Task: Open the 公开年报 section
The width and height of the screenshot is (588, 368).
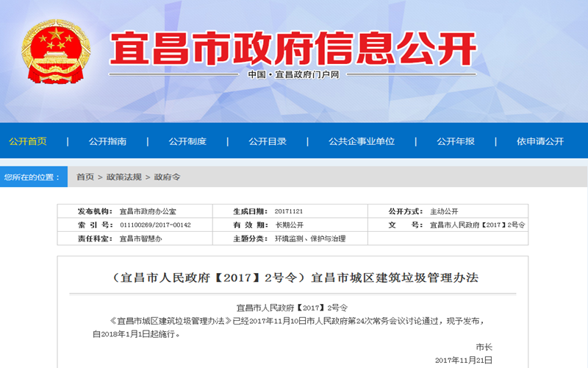Action: pyautogui.click(x=456, y=141)
